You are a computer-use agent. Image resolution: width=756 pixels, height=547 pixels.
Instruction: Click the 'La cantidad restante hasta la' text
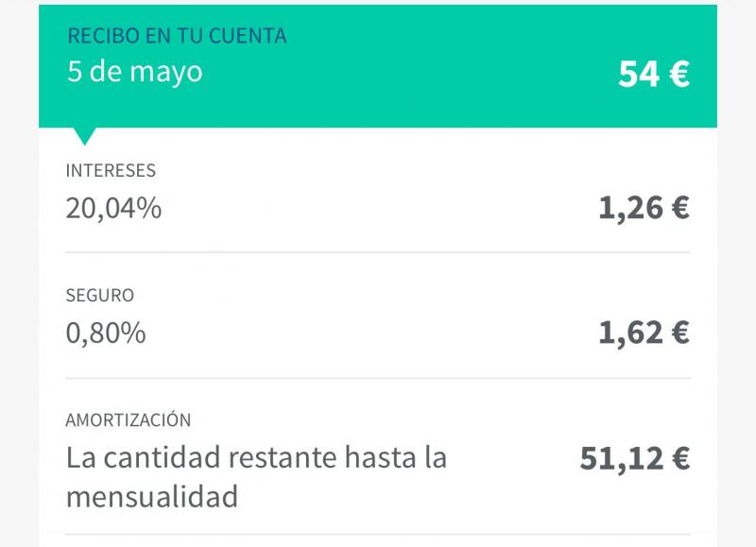(x=256, y=457)
